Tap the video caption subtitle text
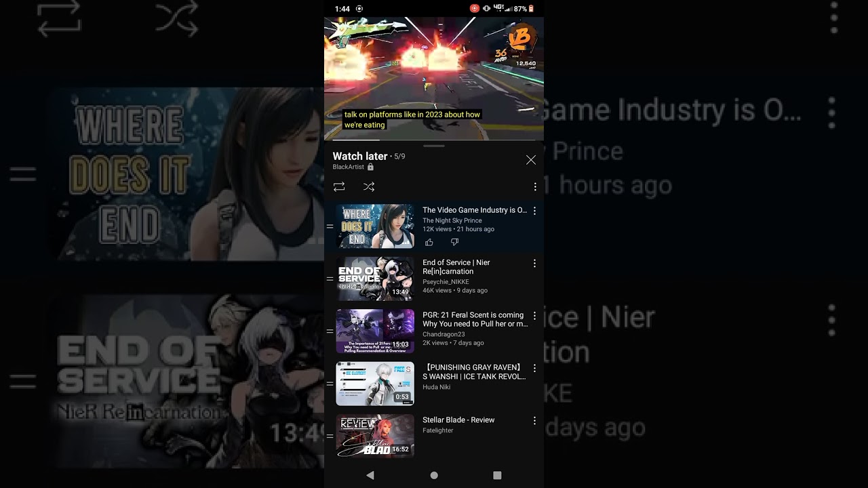Screen dimensions: 868x488 pos(412,120)
